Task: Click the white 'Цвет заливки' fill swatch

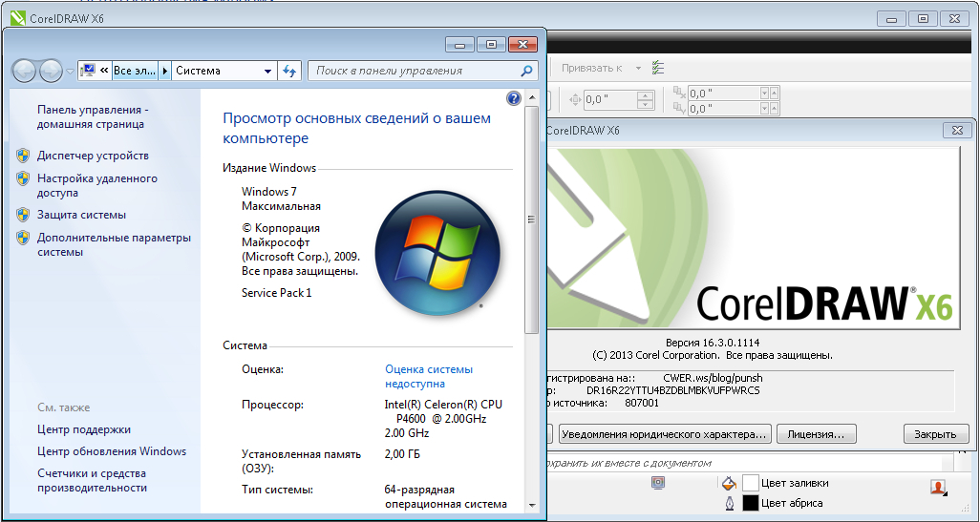Action: click(751, 483)
